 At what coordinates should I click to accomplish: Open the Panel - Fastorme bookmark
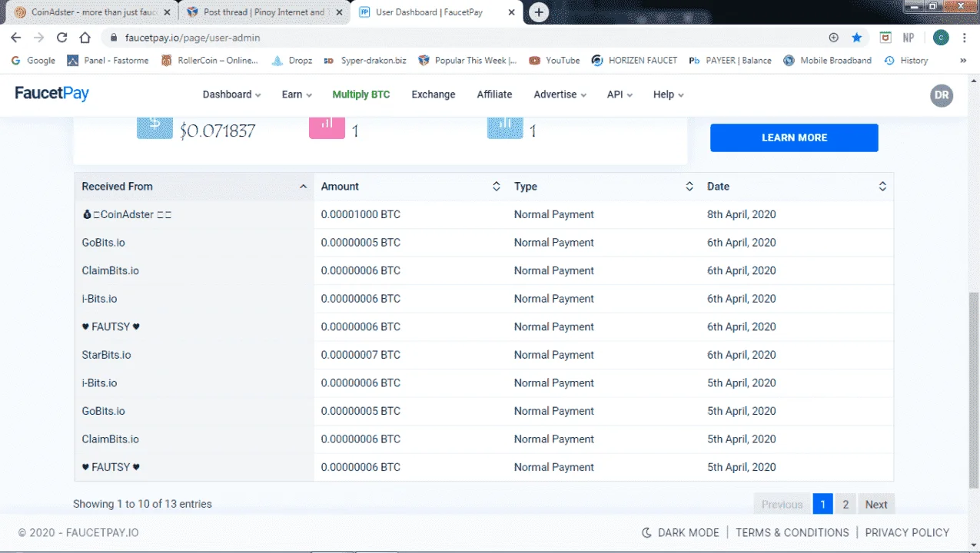[x=108, y=61]
